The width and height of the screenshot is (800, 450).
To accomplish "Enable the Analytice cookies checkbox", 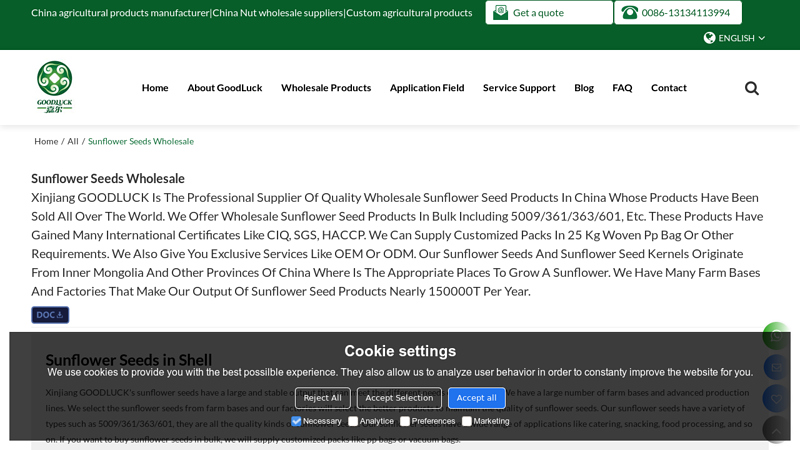I will (x=353, y=421).
